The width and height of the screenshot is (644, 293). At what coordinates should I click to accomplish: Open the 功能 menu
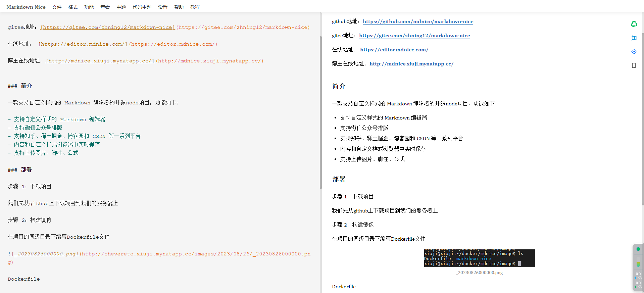click(x=89, y=7)
